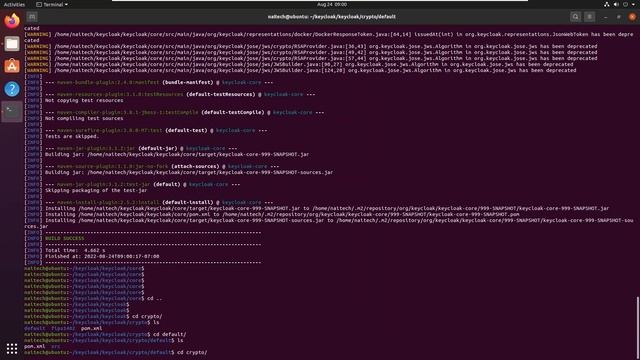
Task: Click '(default-testCompile)' goal text
Action: (x=233, y=112)
